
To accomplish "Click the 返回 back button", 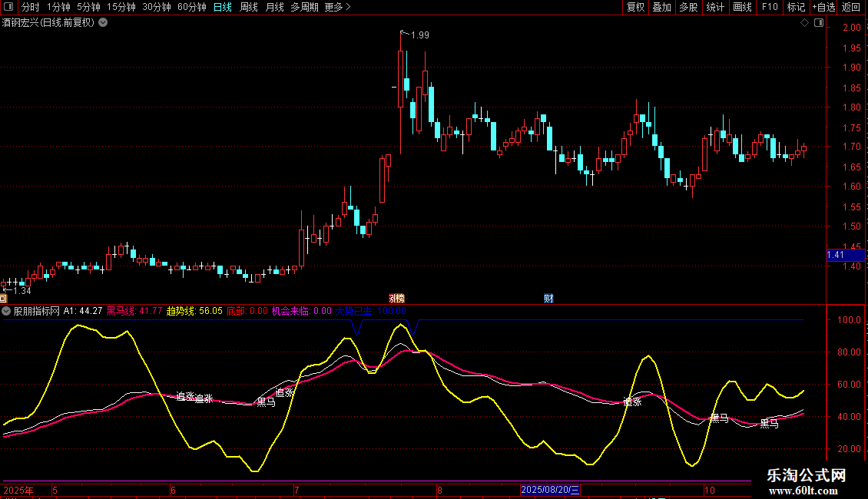I will point(851,8).
